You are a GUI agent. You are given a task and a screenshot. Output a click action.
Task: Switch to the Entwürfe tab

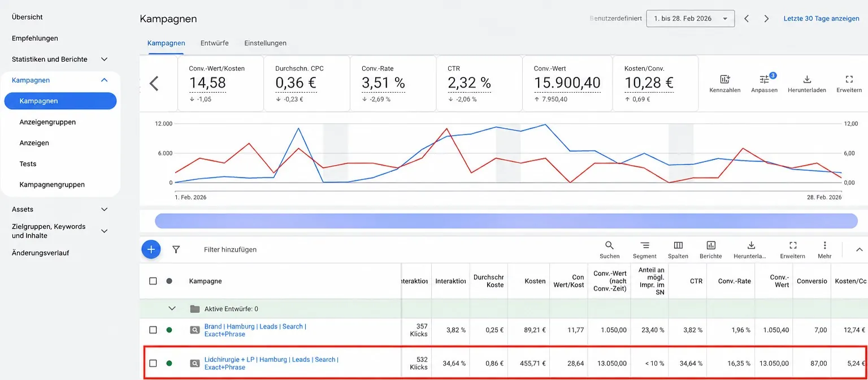coord(215,43)
